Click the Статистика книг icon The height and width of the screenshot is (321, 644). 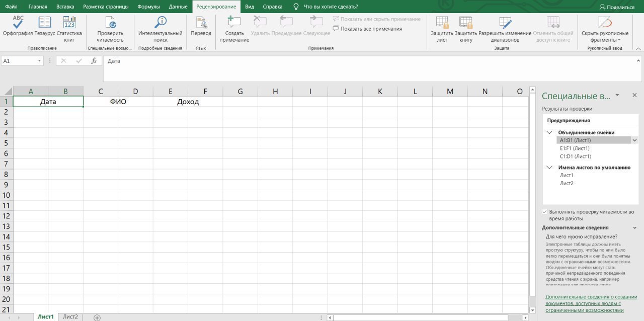click(x=69, y=23)
